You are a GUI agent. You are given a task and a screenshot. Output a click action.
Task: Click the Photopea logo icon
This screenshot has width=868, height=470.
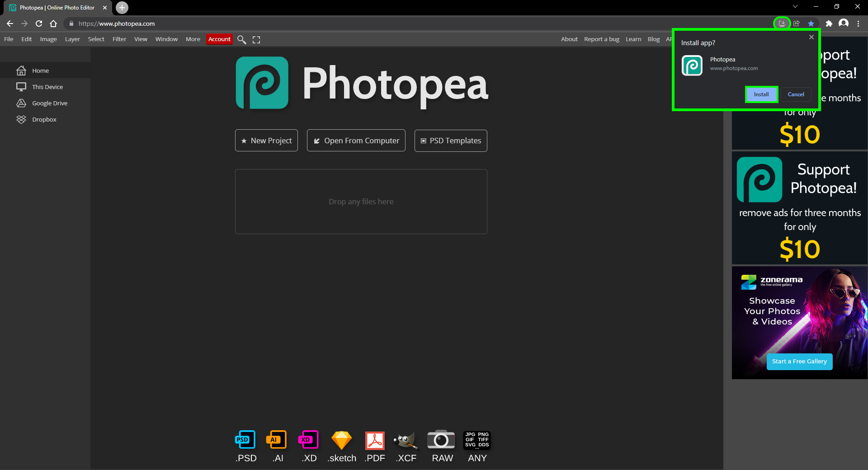[262, 83]
